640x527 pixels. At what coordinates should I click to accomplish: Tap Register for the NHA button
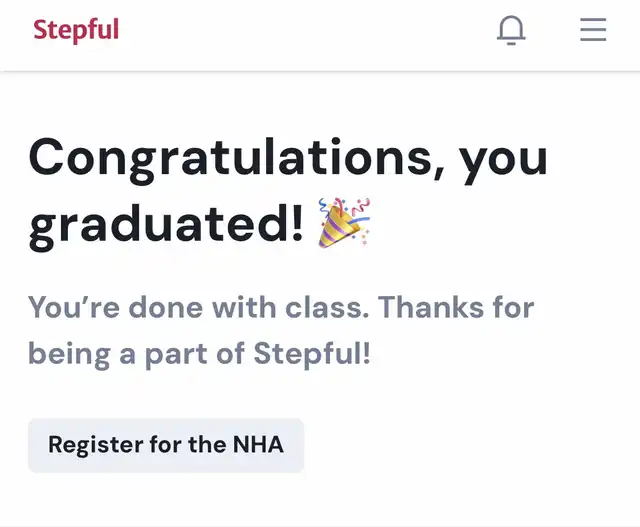[x=166, y=445]
